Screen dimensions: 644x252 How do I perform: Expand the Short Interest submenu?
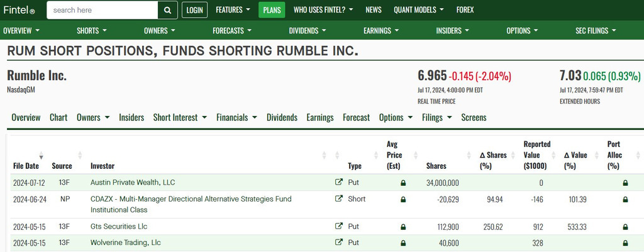180,117
